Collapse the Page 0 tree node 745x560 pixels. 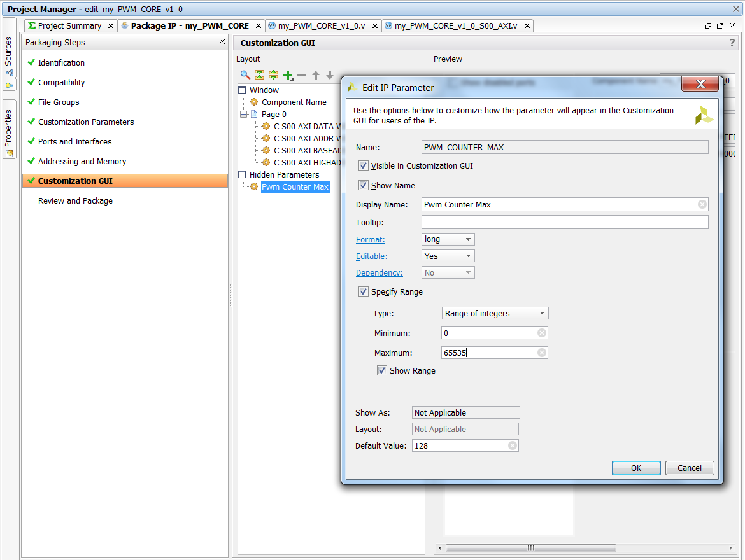point(244,115)
